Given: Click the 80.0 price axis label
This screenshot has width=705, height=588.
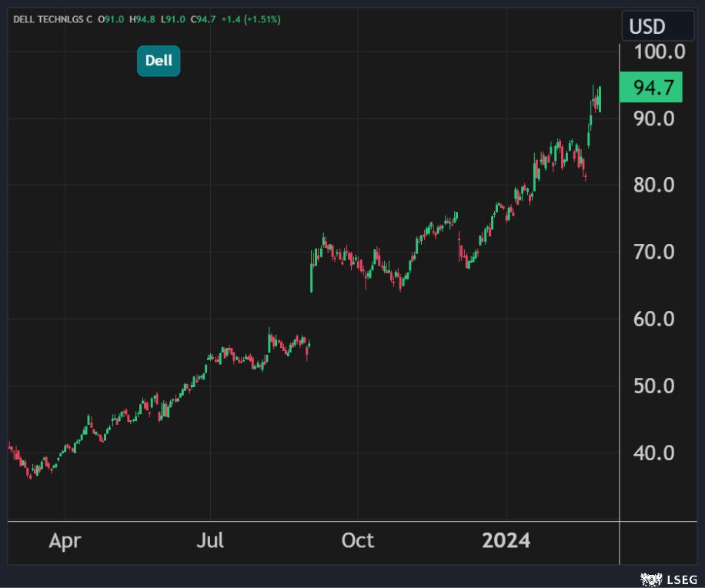Looking at the screenshot, I should pos(653,185).
